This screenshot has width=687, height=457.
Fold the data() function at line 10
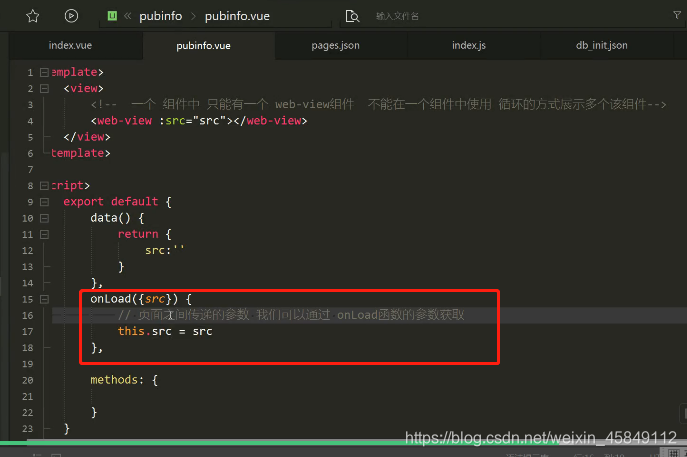click(44, 218)
